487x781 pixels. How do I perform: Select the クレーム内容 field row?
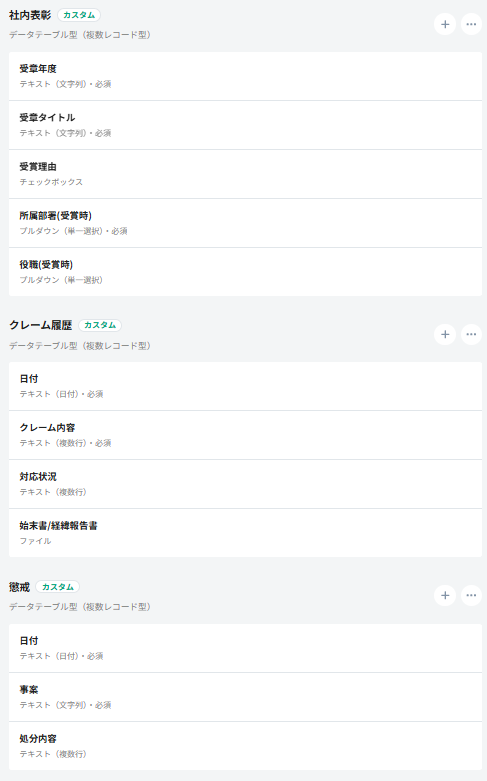coord(245,435)
